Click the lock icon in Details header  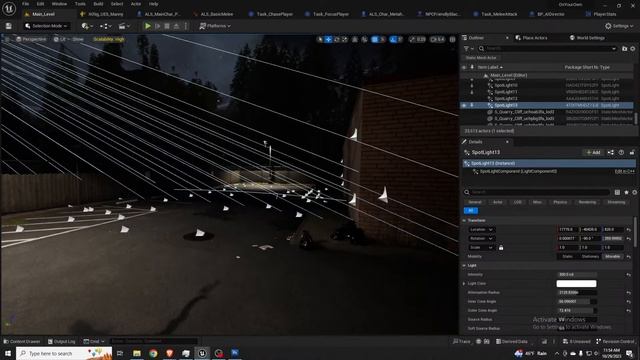[x=632, y=152]
